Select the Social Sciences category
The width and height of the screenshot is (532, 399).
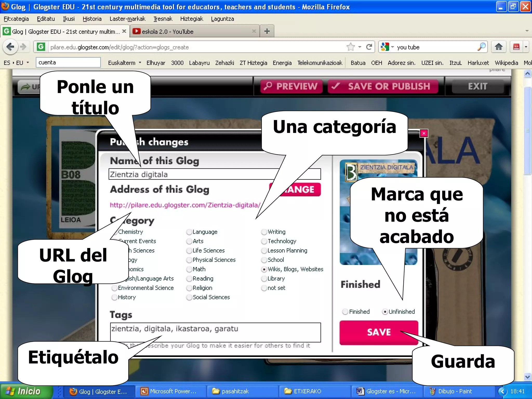pyautogui.click(x=189, y=297)
